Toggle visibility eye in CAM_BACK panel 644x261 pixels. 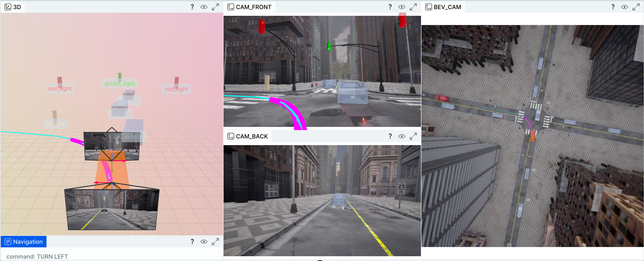402,136
